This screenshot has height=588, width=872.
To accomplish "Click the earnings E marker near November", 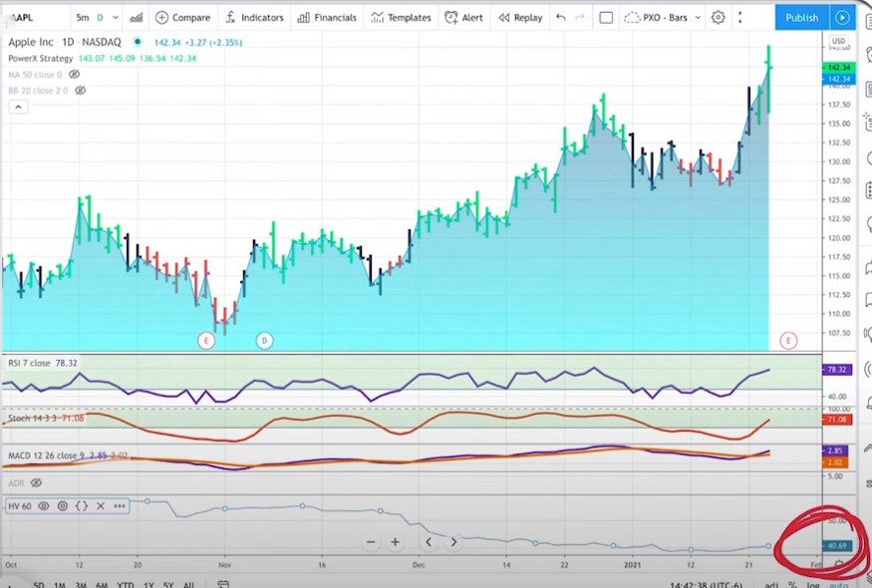I will coord(206,341).
